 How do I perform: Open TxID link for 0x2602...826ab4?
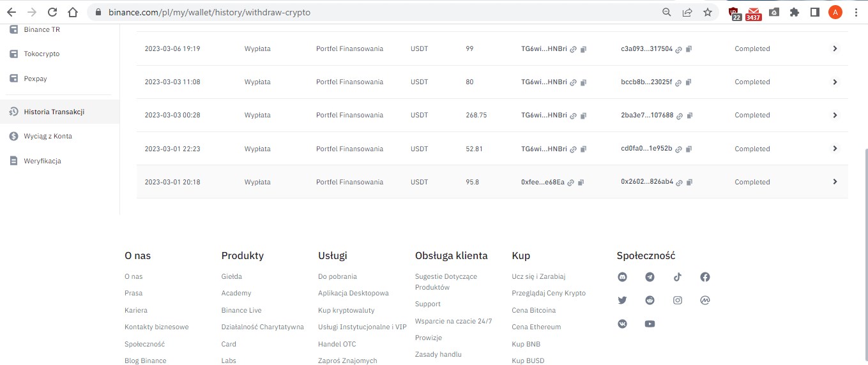679,182
